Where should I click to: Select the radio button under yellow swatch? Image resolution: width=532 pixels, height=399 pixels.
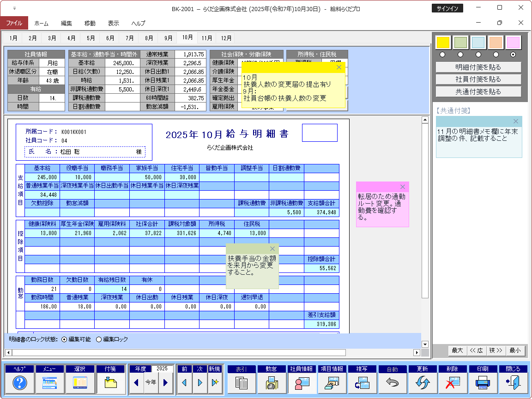pos(443,54)
